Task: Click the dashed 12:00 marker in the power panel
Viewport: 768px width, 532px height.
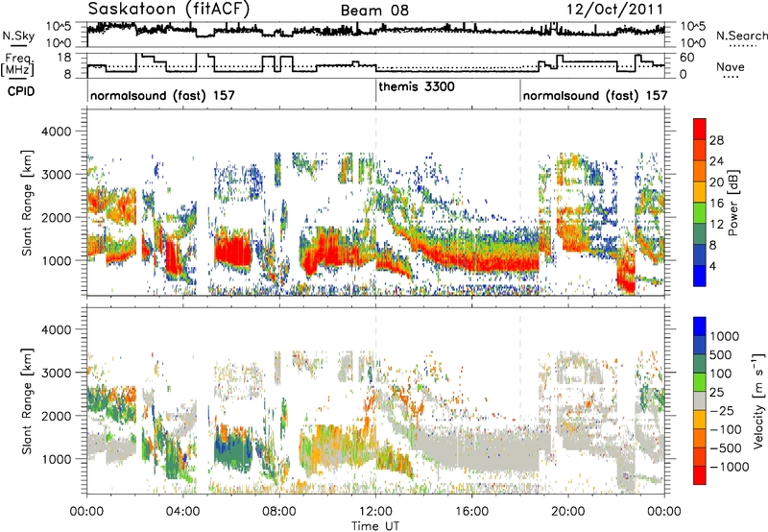Action: point(375,203)
